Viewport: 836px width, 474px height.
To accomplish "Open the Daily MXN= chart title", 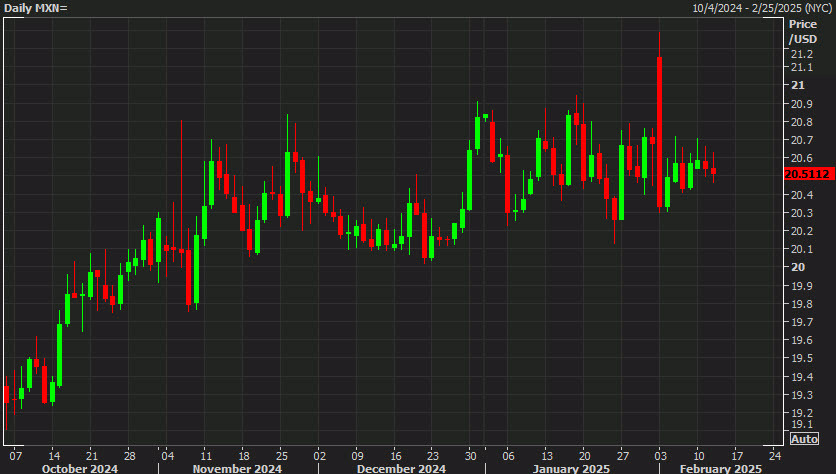I will pyautogui.click(x=36, y=8).
